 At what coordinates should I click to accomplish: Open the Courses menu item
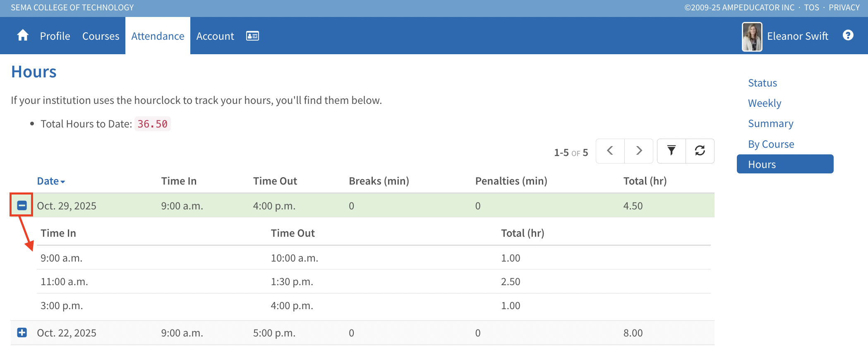point(101,36)
